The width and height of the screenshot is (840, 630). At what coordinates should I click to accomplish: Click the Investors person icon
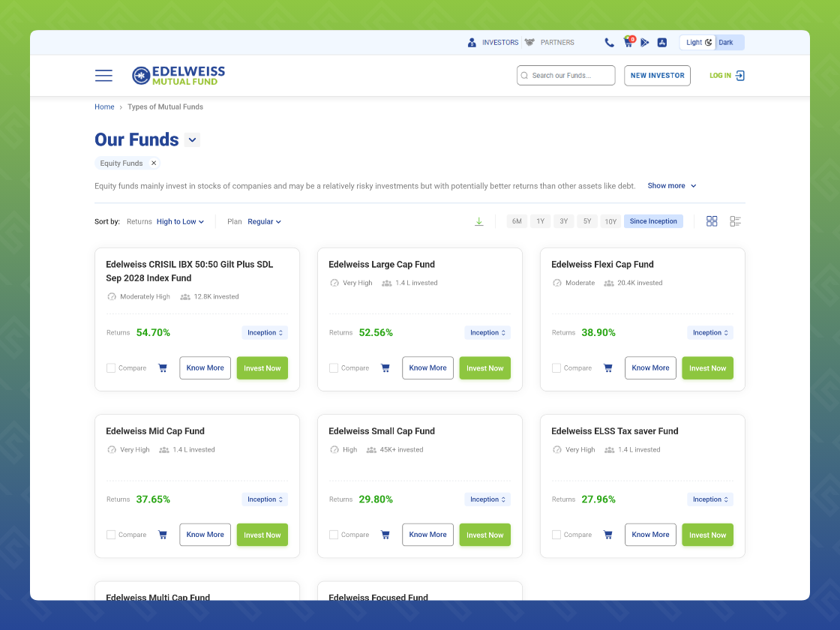click(x=472, y=42)
